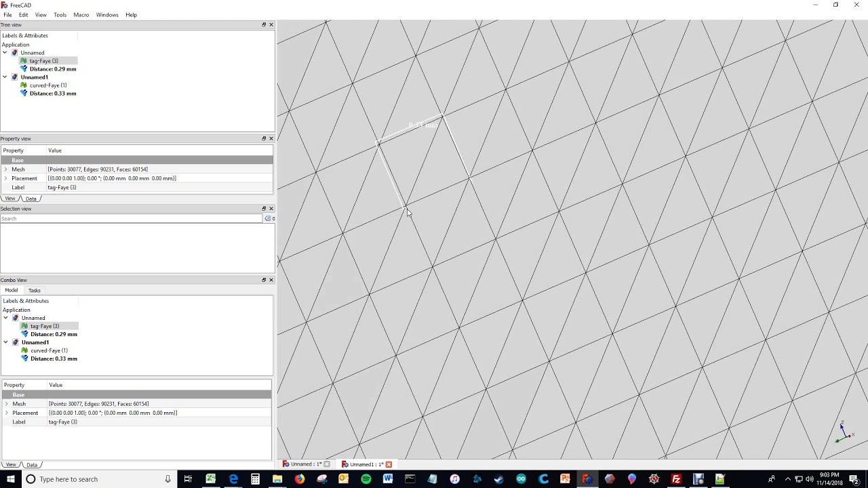This screenshot has width=868, height=488.
Task: Select curved-Faye (1) in Combo View tree
Action: [49, 350]
